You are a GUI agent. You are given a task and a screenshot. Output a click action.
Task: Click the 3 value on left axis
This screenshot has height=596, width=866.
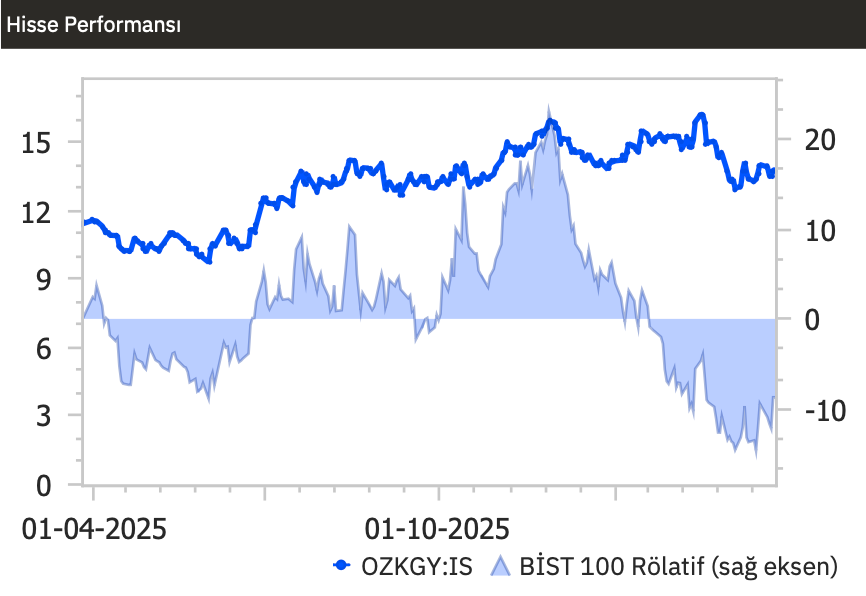[x=44, y=417]
